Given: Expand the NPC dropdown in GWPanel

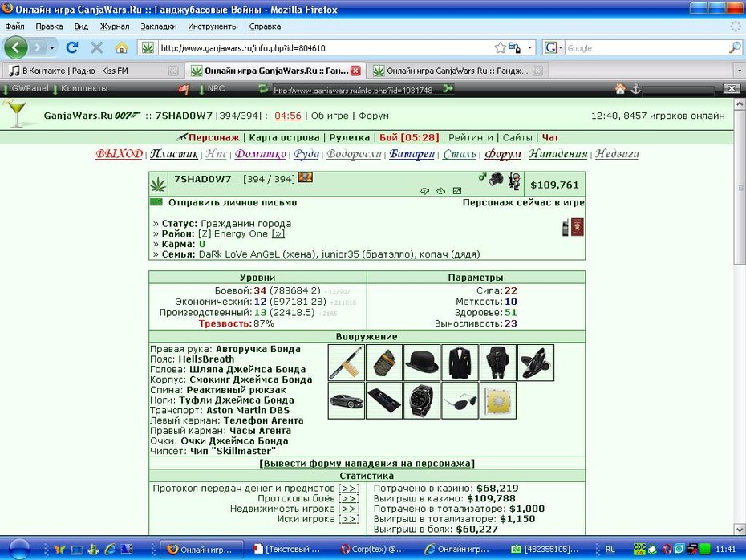Looking at the screenshot, I should point(213,88).
